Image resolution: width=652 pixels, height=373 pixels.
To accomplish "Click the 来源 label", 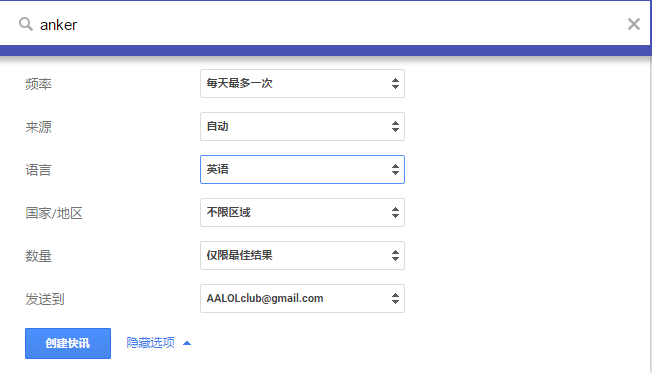I will 38,127.
